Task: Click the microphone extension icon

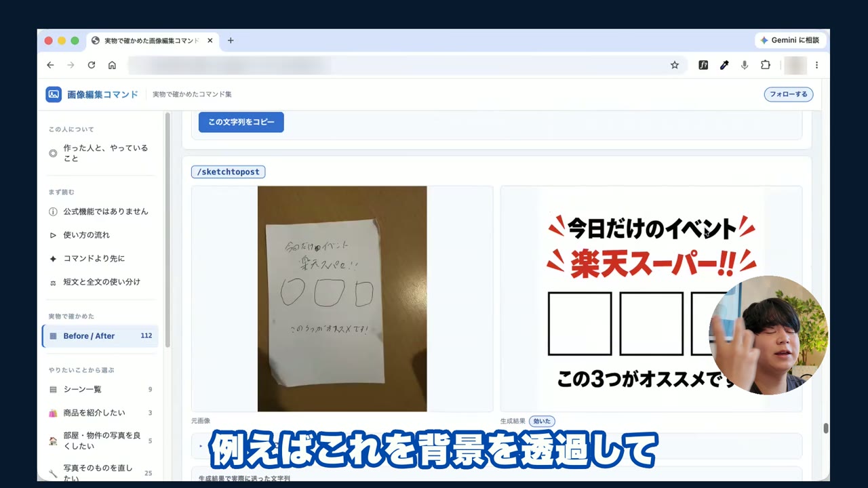Action: tap(745, 65)
